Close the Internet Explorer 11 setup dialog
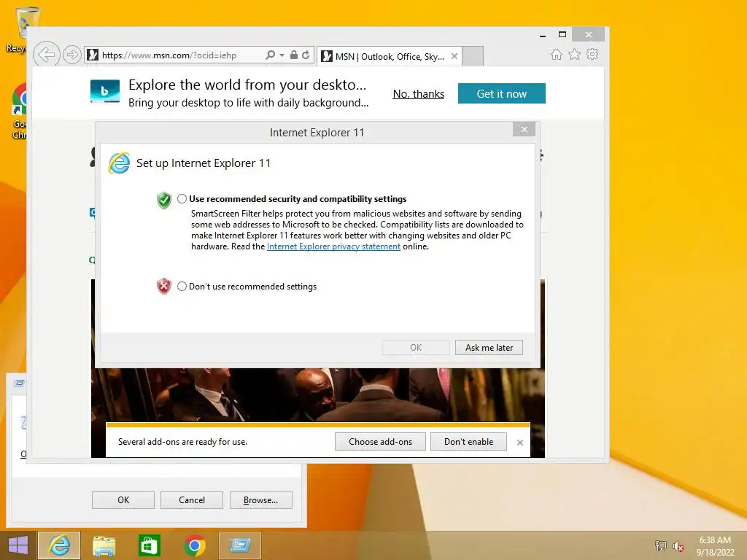 click(x=524, y=130)
